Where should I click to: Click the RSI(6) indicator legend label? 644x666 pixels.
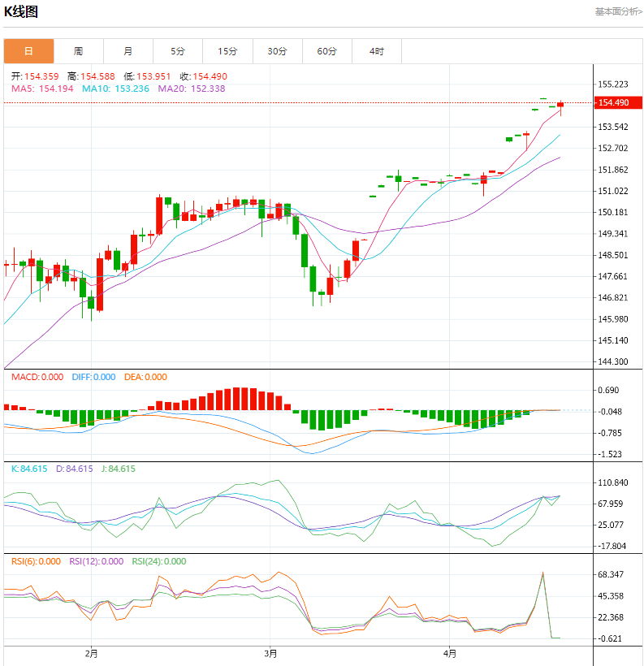pyautogui.click(x=36, y=561)
